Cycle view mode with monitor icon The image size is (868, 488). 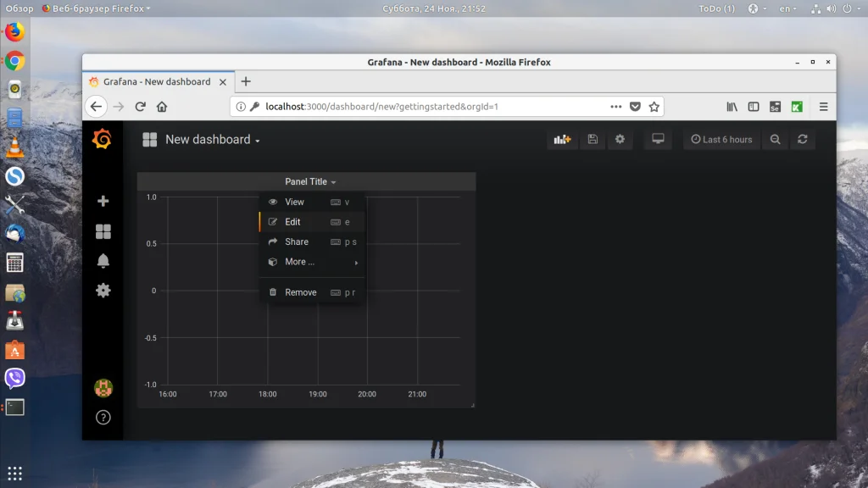[x=658, y=140]
